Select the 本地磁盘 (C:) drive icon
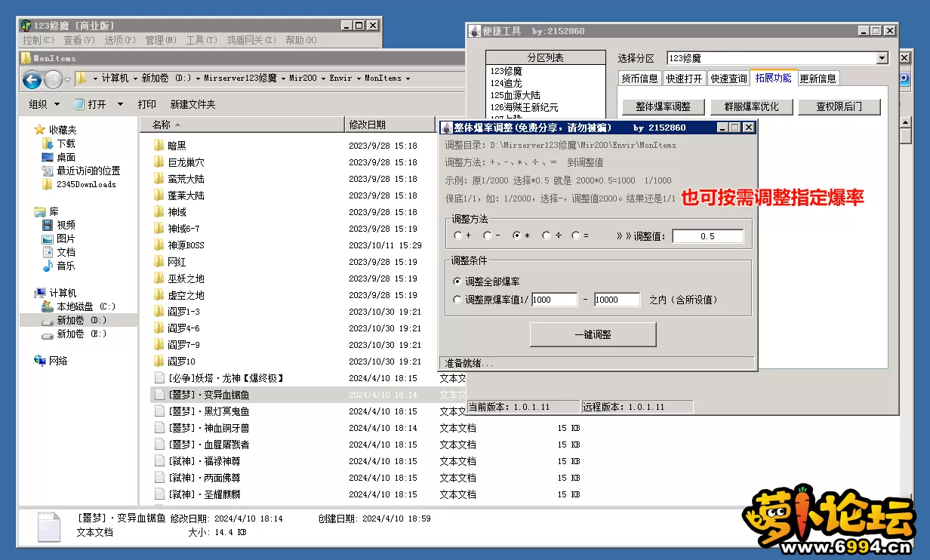 pos(48,306)
